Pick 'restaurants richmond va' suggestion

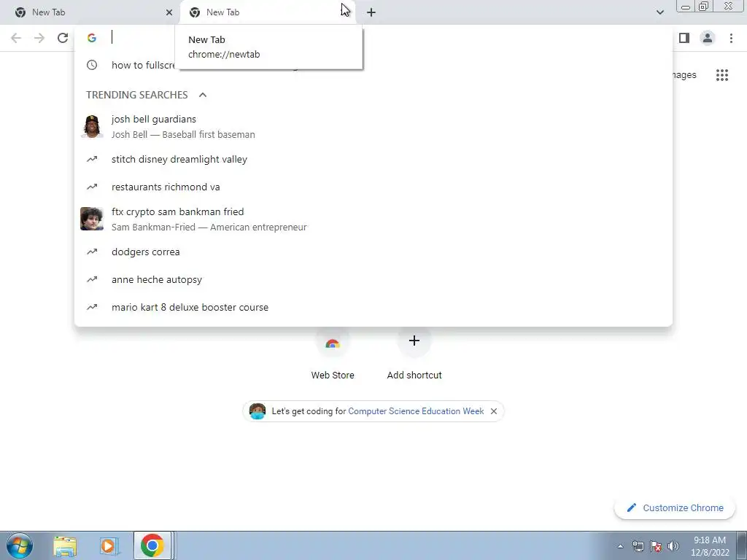coord(373,187)
